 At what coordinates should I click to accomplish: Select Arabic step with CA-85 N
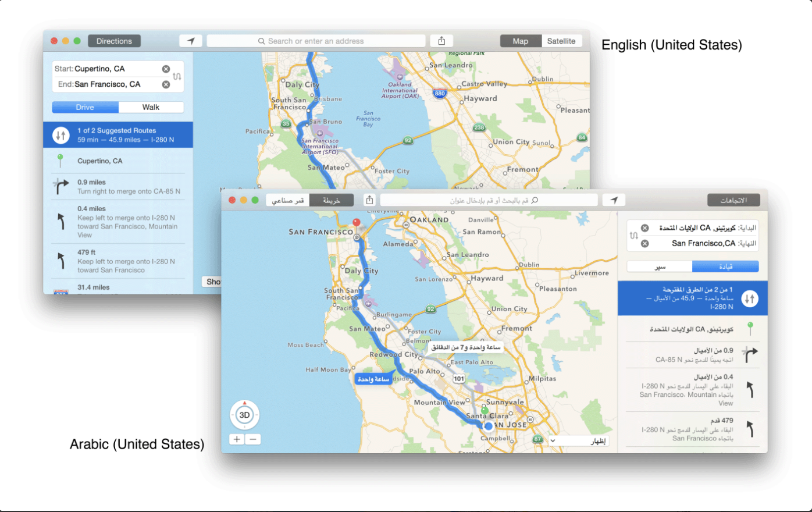(x=692, y=355)
